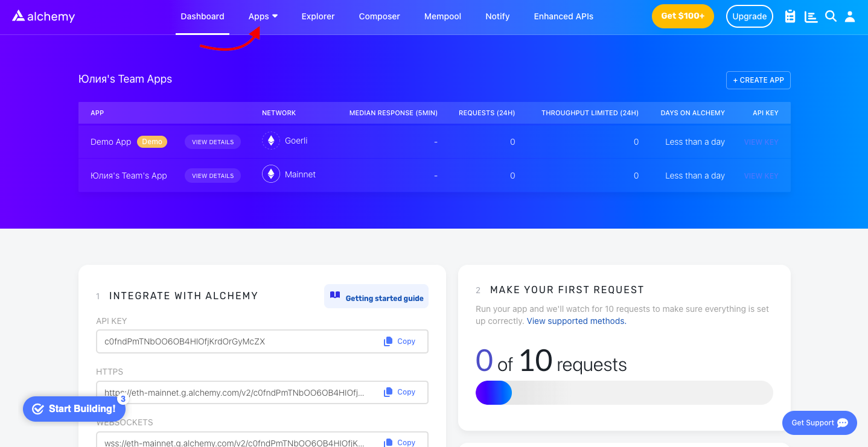The width and height of the screenshot is (868, 447).
Task: Switch to the Mempool tab
Action: click(442, 16)
